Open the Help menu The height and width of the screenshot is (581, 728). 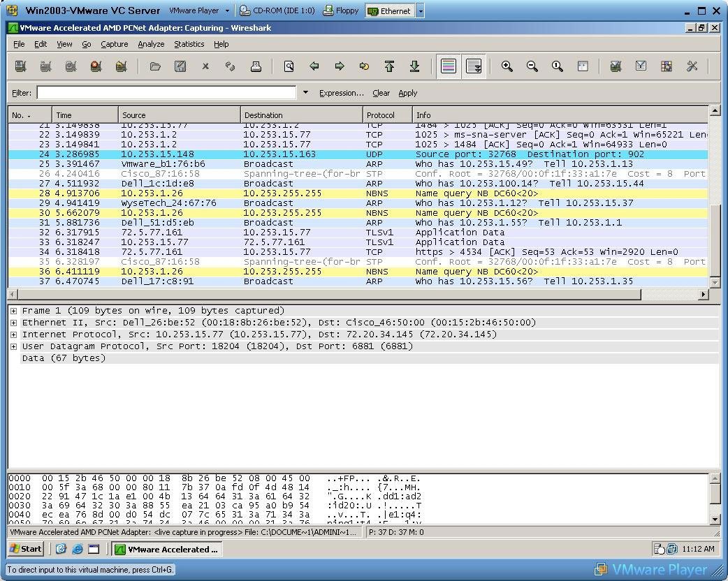[x=221, y=44]
